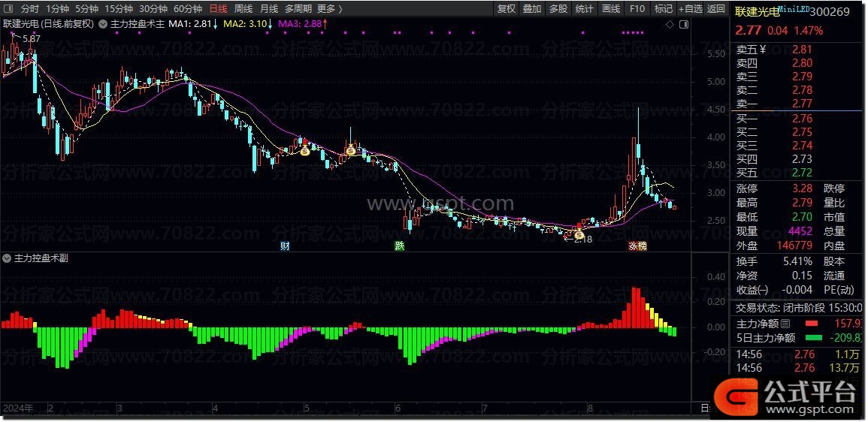The width and height of the screenshot is (868, 422).
Task: Select the 1分钟 period tab
Action: coord(57,9)
